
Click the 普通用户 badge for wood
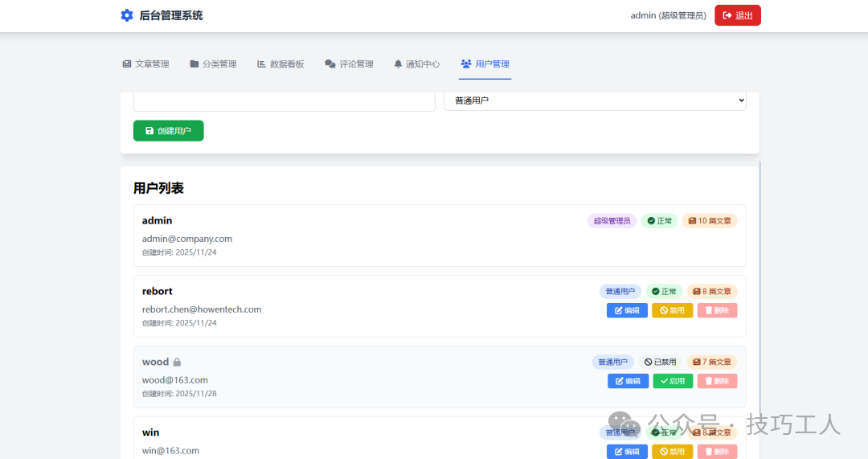(612, 362)
